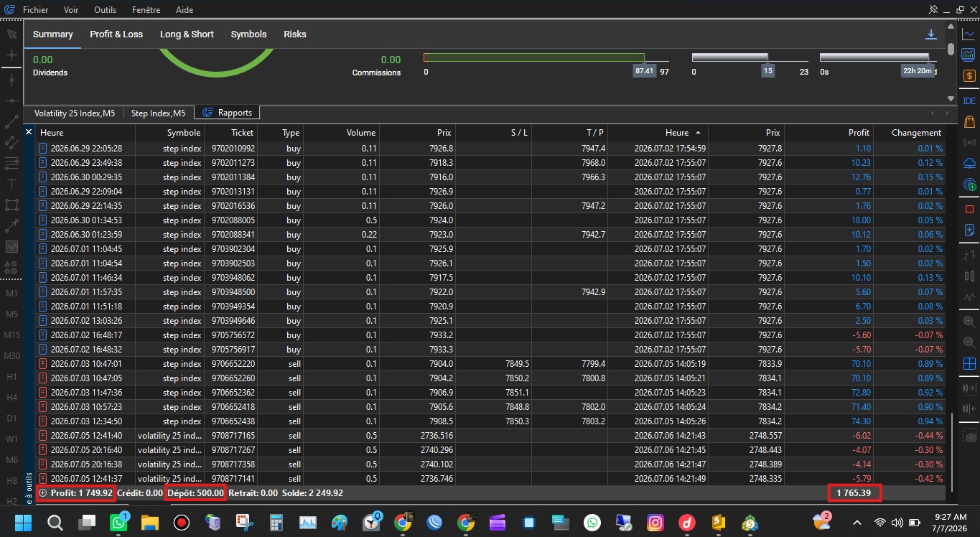
Task: Open the Outils menu
Action: click(105, 10)
